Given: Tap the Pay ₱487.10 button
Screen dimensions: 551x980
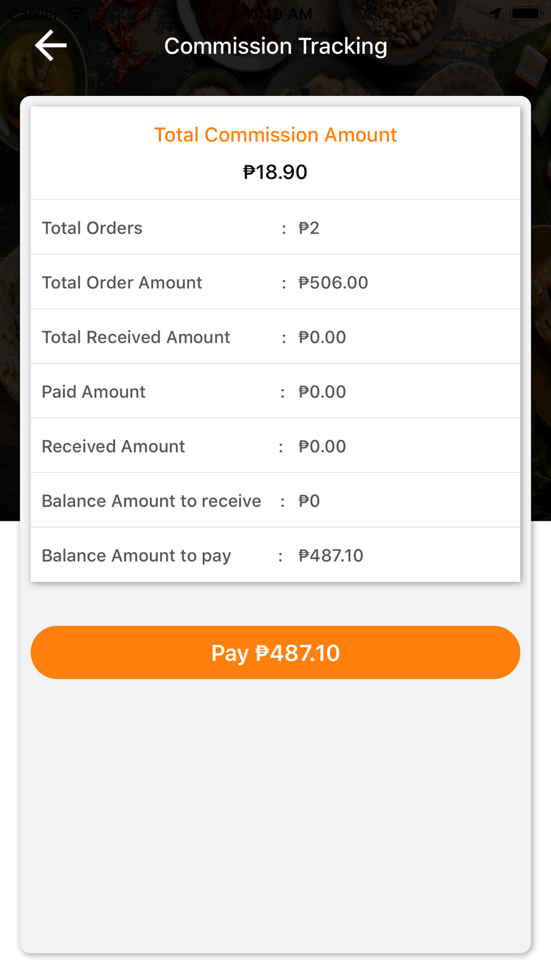Looking at the screenshot, I should pyautogui.click(x=275, y=653).
